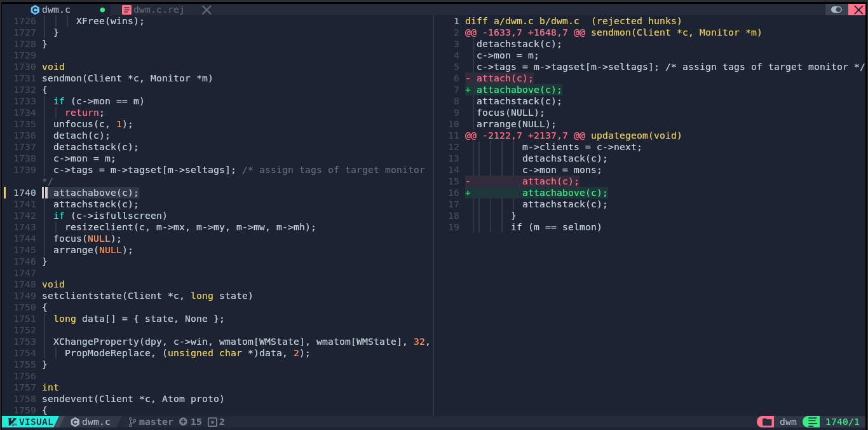This screenshot has height=430, width=868.
Task: Click the attachabove(c); line in dwm.c
Action: tap(95, 193)
